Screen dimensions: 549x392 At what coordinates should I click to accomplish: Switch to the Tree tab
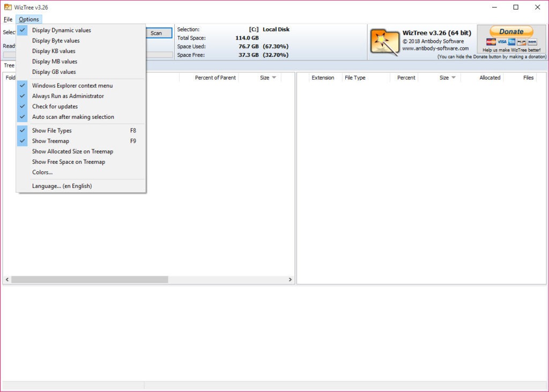point(9,65)
